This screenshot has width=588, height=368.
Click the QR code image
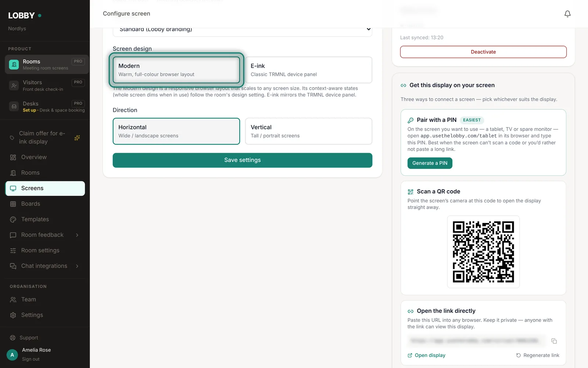[x=483, y=252]
